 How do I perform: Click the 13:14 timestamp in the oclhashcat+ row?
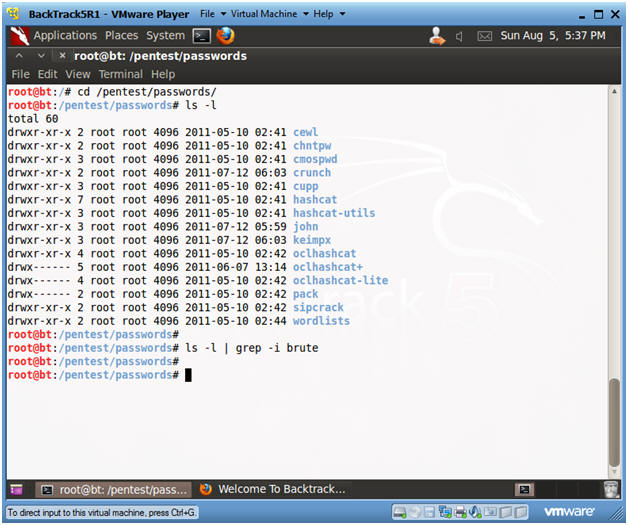[270, 267]
